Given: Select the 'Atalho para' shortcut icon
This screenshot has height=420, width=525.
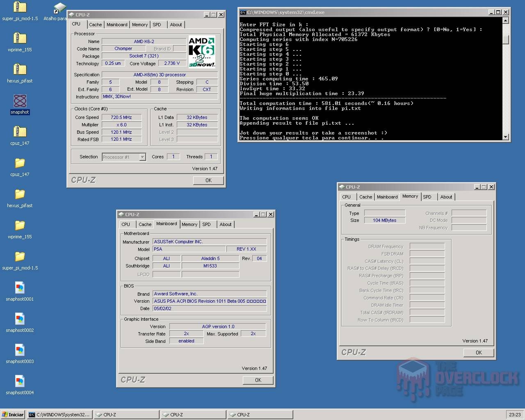Looking at the screenshot, I should 60,7.
